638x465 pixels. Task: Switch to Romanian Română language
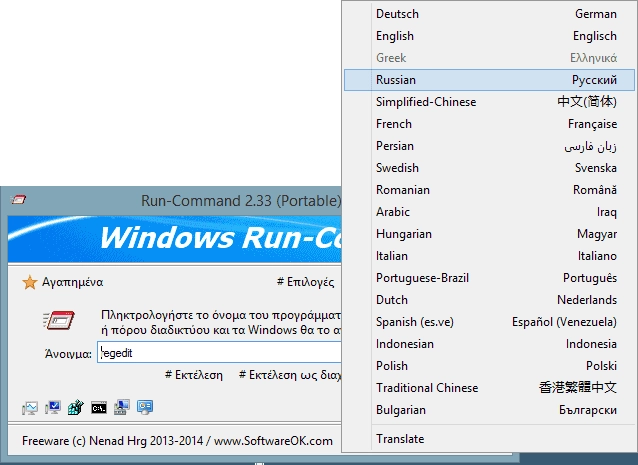489,190
